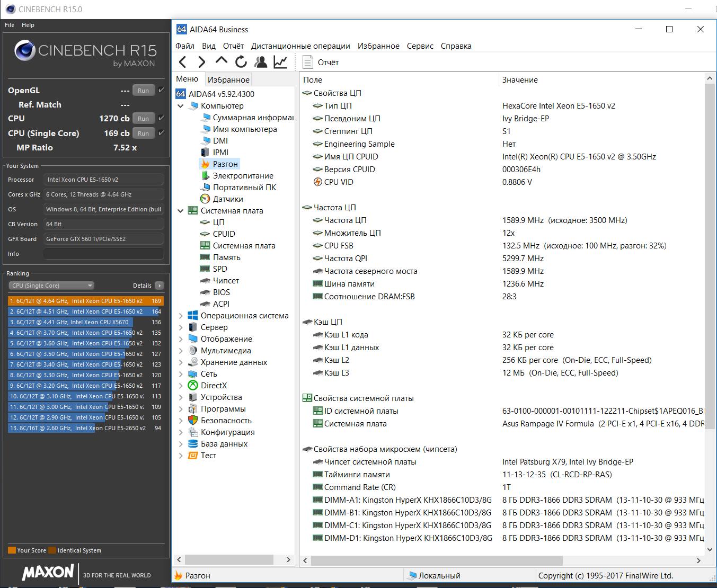Select the DirectX Xbox icon

point(193,386)
